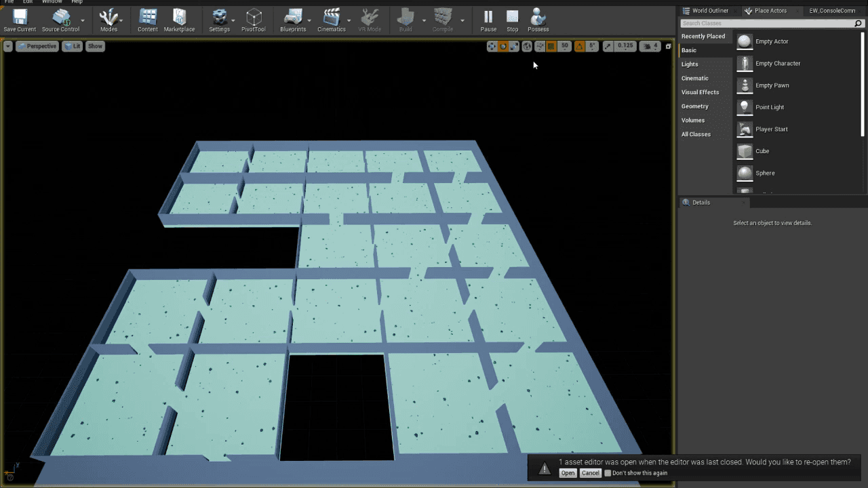The width and height of the screenshot is (868, 488).
Task: Open the camera speed 4 dropdown
Action: [650, 46]
